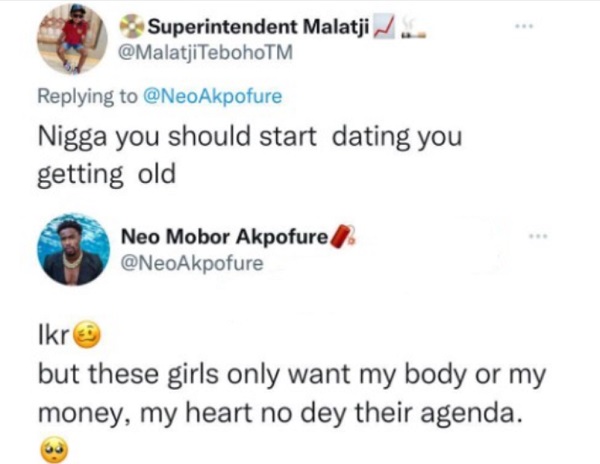The height and width of the screenshot is (464, 600).
Task: Click Superintendent Malatji's profile picture
Action: (72, 39)
